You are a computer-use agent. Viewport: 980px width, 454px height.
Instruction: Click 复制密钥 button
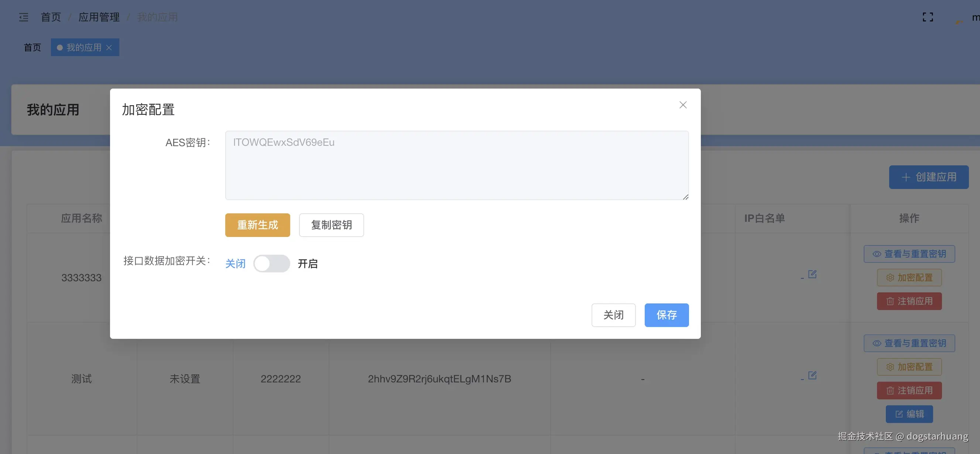tap(331, 225)
